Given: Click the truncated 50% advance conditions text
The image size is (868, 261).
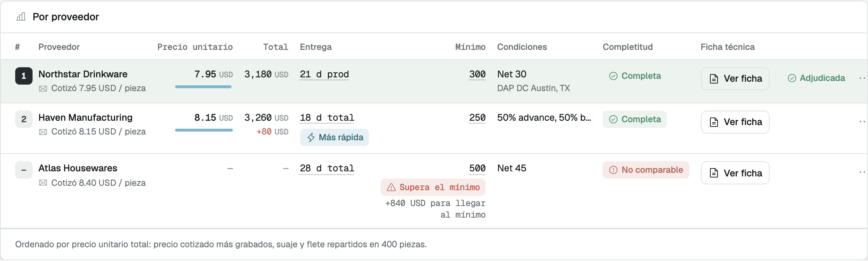Looking at the screenshot, I should tap(544, 117).
